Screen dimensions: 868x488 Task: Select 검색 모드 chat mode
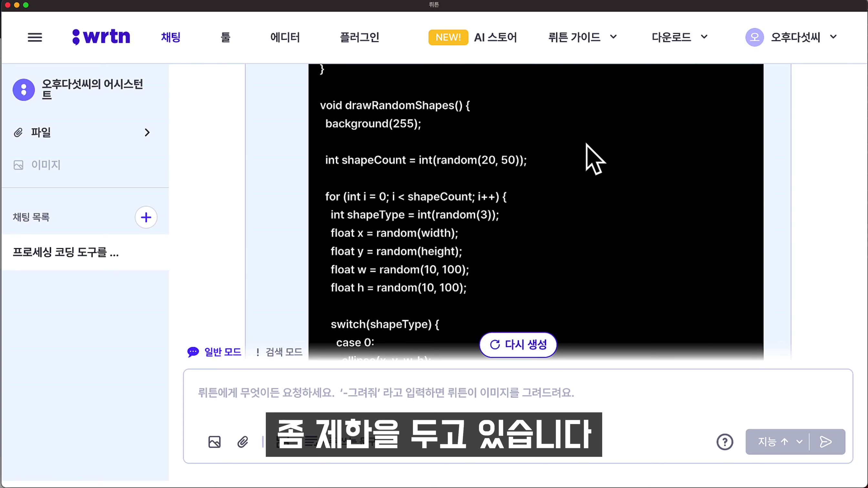point(279,352)
